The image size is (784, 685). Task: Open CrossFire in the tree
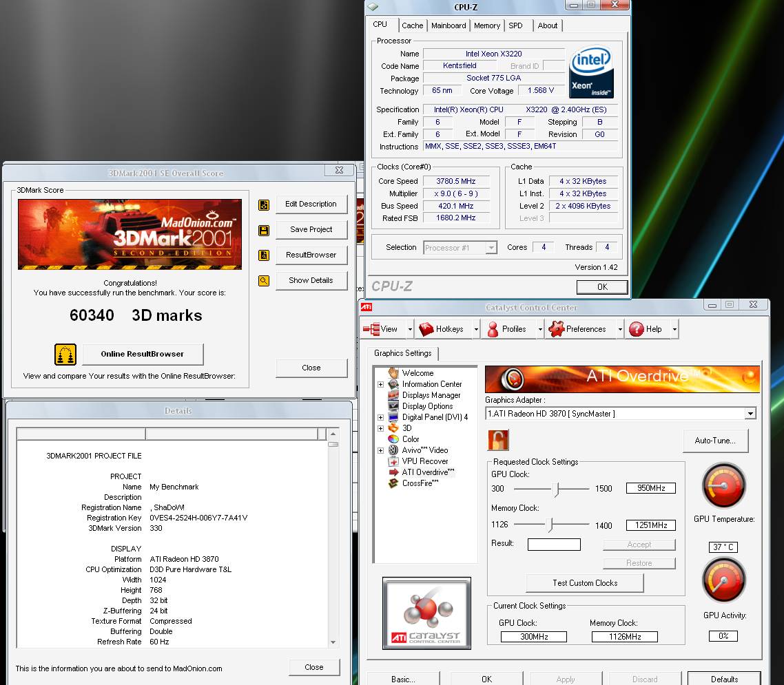[420, 483]
